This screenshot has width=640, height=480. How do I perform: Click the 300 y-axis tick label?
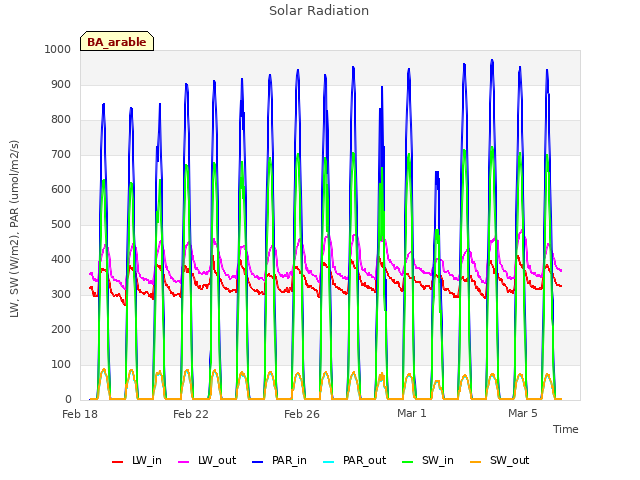[61, 294]
